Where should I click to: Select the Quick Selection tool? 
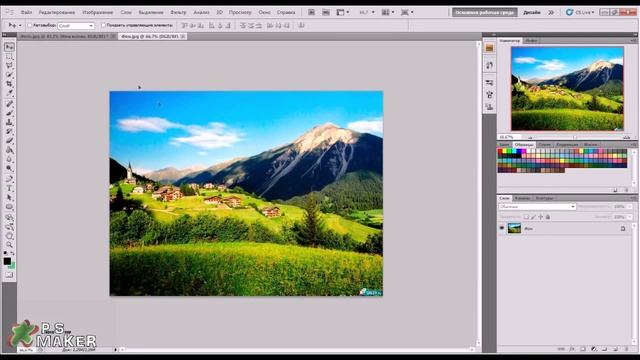coord(9,75)
